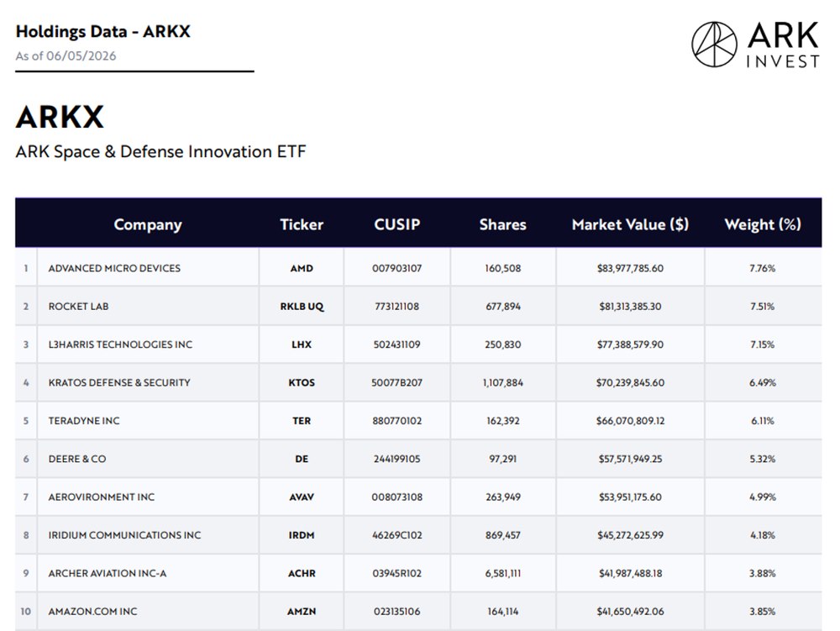Select weight 3.88% cell
Image resolution: width=840 pixels, height=631 pixels.
click(763, 573)
